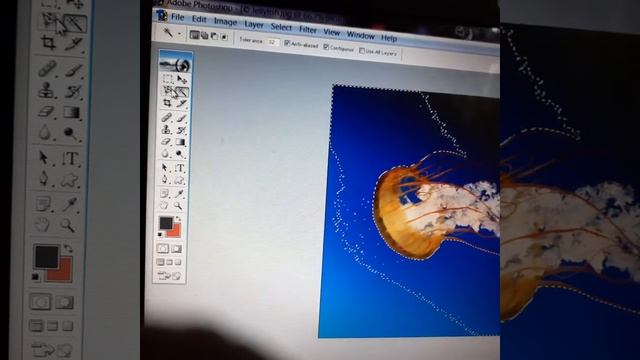Click the Photoshop icon beside File menu
The image size is (640, 360).
[162, 16]
